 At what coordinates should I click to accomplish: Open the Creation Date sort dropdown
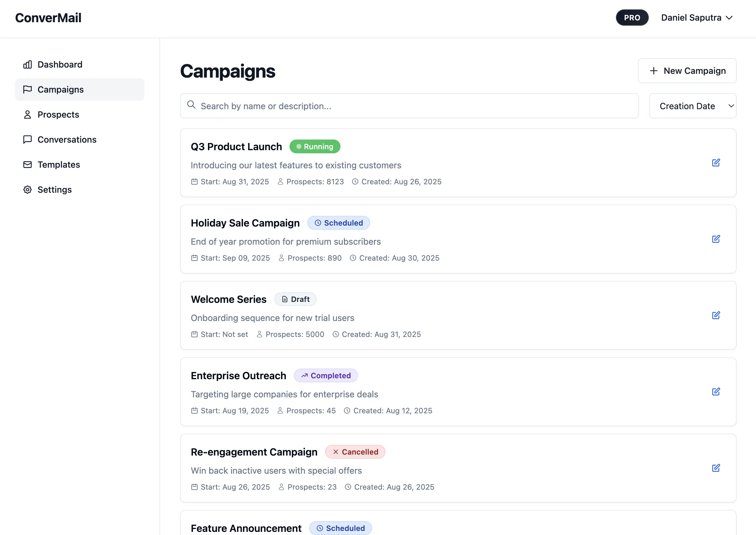692,106
